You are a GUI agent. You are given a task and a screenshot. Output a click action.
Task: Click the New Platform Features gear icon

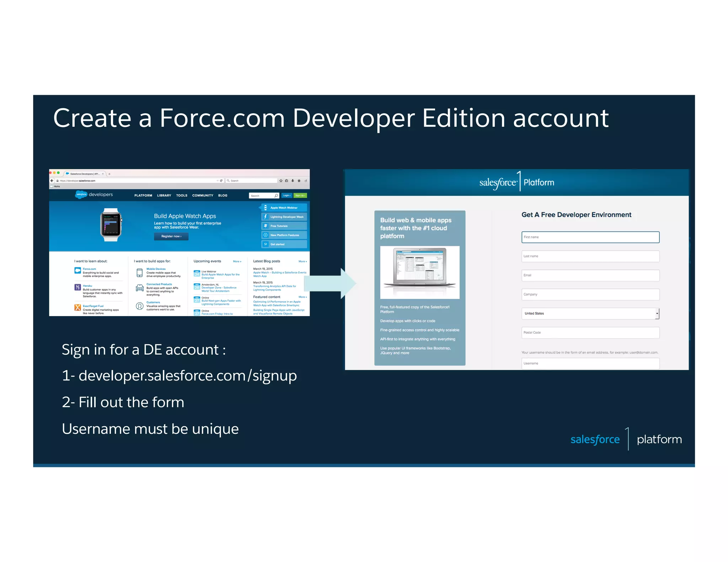coord(266,235)
